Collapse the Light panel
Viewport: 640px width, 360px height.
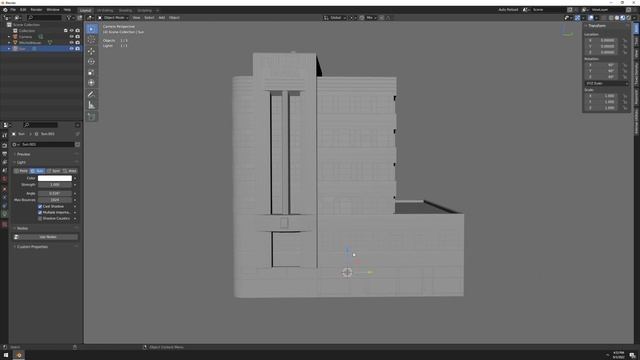[x=21, y=162]
